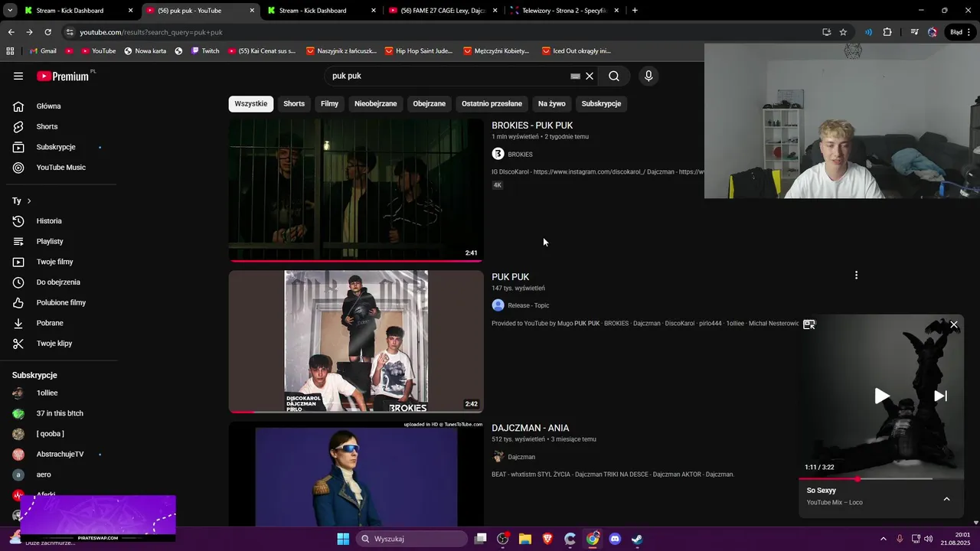Switch to the first Stream - Kick Dashboard tab

pyautogui.click(x=78, y=11)
